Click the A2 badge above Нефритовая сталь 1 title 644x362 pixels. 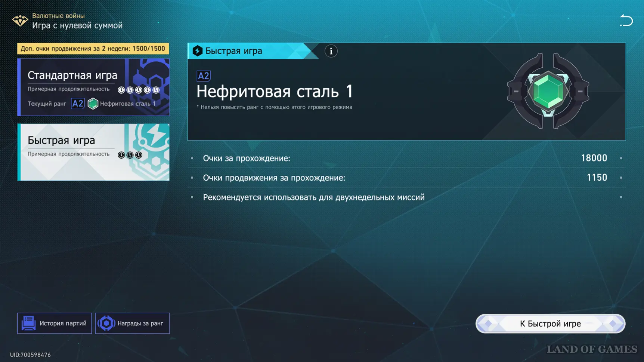(204, 76)
